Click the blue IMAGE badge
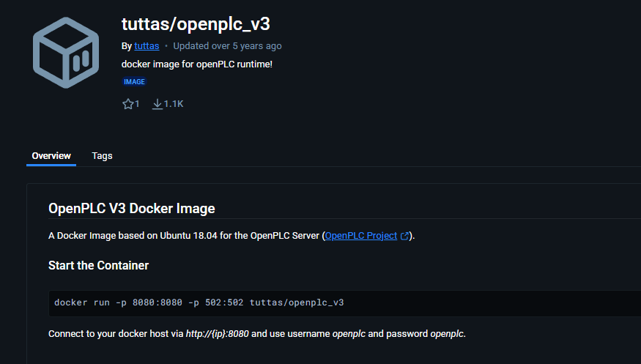 135,82
